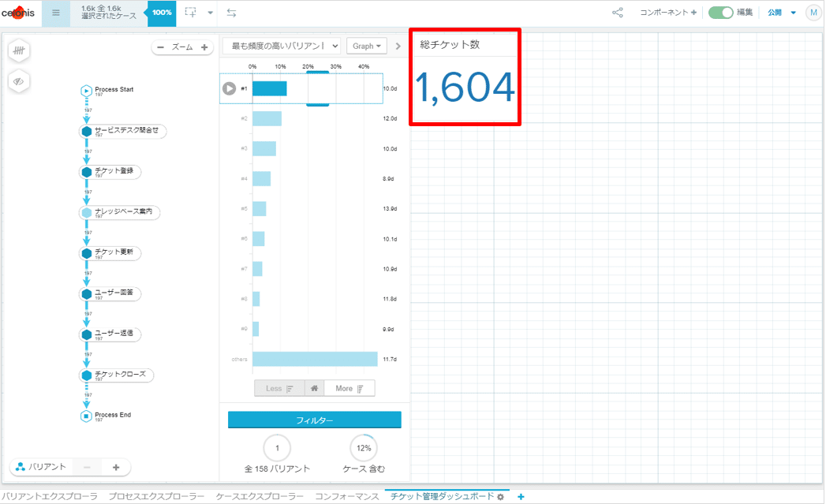Select the チケット更新 activity node
This screenshot has height=504, width=826.
(110, 253)
